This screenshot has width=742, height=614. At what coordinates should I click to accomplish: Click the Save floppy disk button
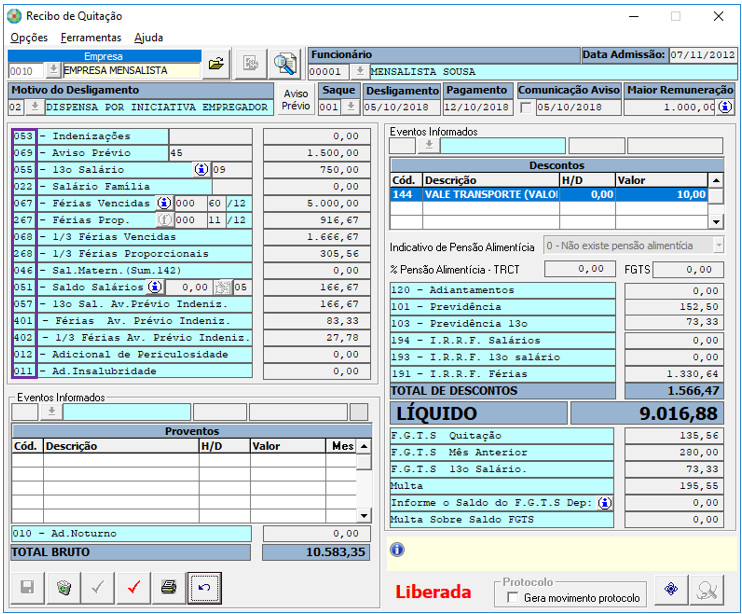pyautogui.click(x=27, y=588)
